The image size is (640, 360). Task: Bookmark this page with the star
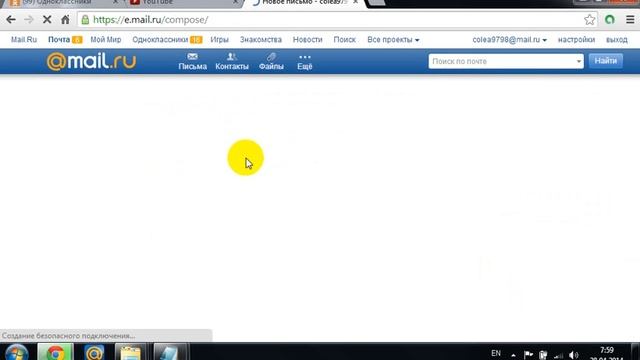pos(589,20)
